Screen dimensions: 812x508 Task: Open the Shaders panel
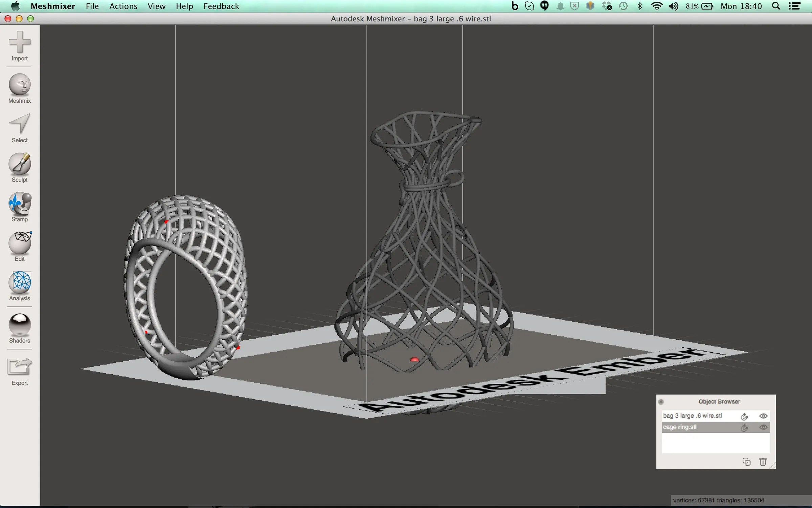(20, 329)
